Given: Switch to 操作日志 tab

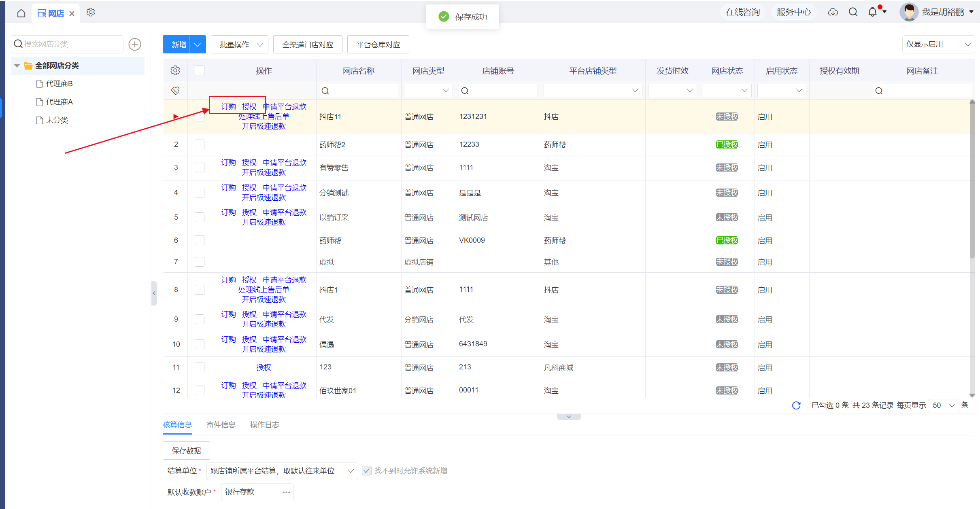Looking at the screenshot, I should point(265,425).
